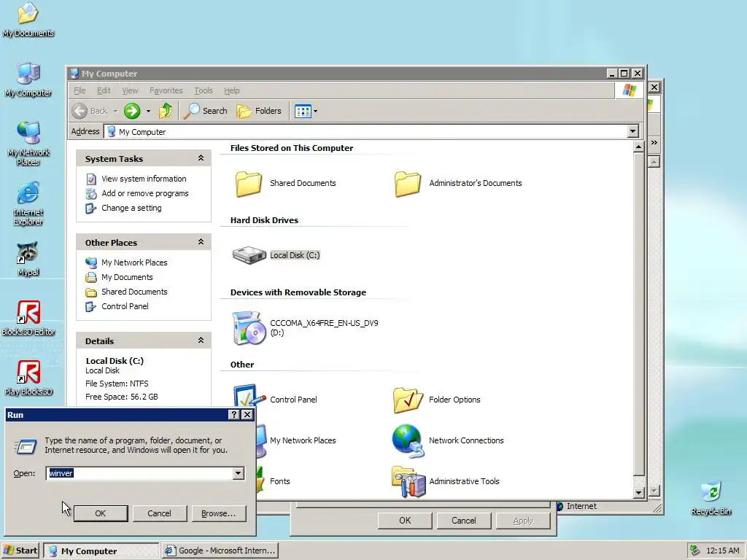This screenshot has height=560, width=747.
Task: Open the Help menu
Action: pyautogui.click(x=231, y=90)
